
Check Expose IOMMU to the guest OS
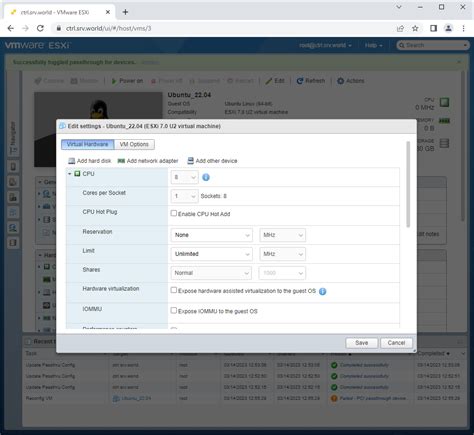(174, 311)
